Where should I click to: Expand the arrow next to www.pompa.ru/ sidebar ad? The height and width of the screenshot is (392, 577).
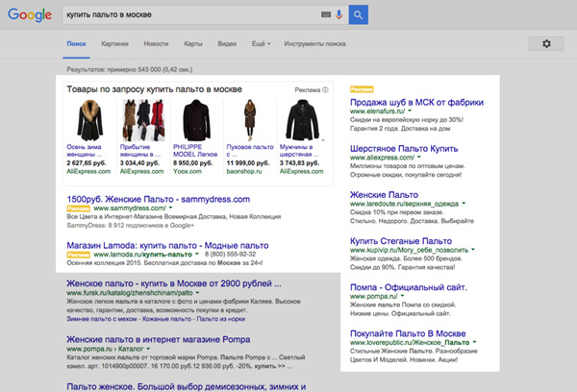coord(403,296)
